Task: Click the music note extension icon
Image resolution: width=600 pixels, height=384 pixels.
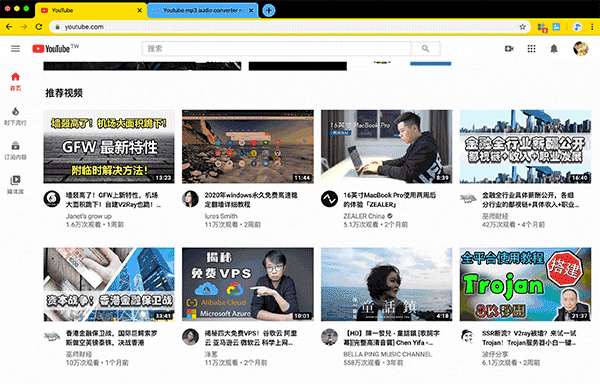Action: 577,27
